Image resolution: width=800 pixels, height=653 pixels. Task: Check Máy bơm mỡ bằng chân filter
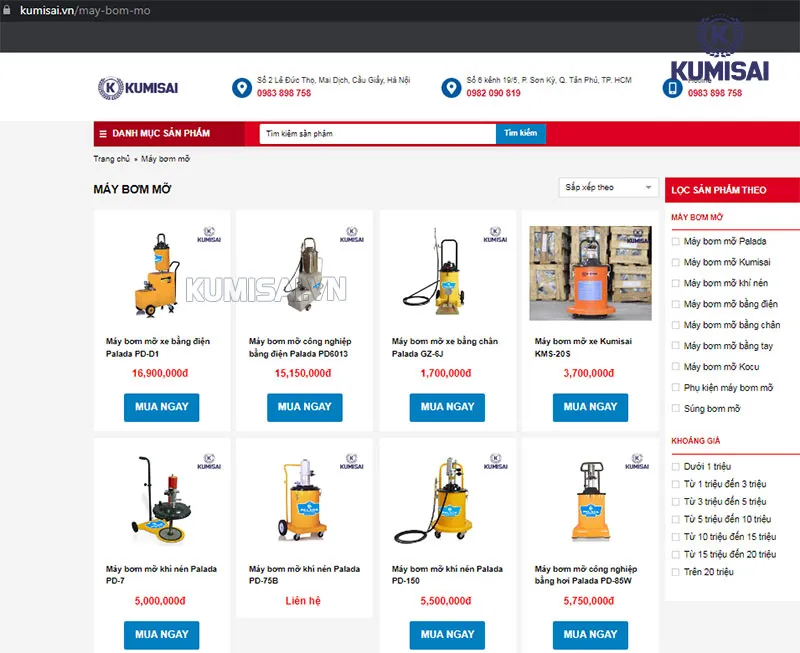[676, 325]
